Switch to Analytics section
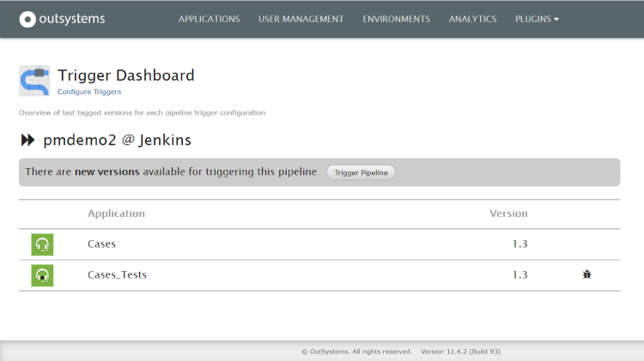 tap(472, 19)
